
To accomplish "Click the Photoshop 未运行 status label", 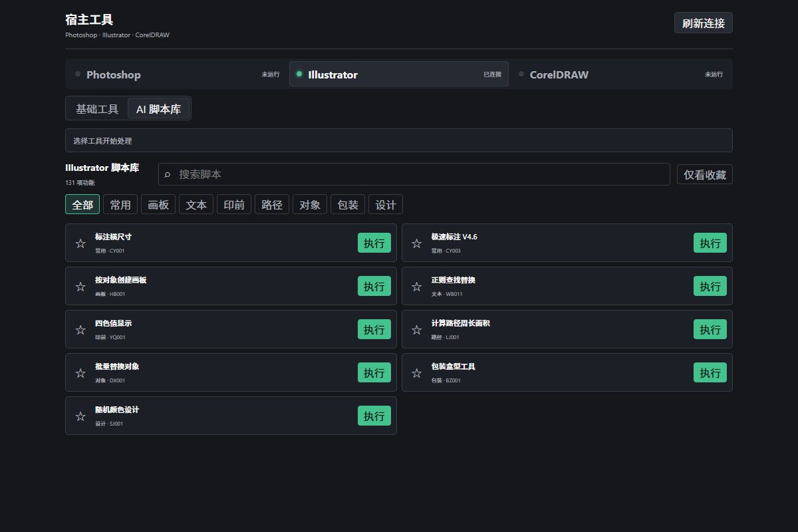I will pyautogui.click(x=271, y=74).
